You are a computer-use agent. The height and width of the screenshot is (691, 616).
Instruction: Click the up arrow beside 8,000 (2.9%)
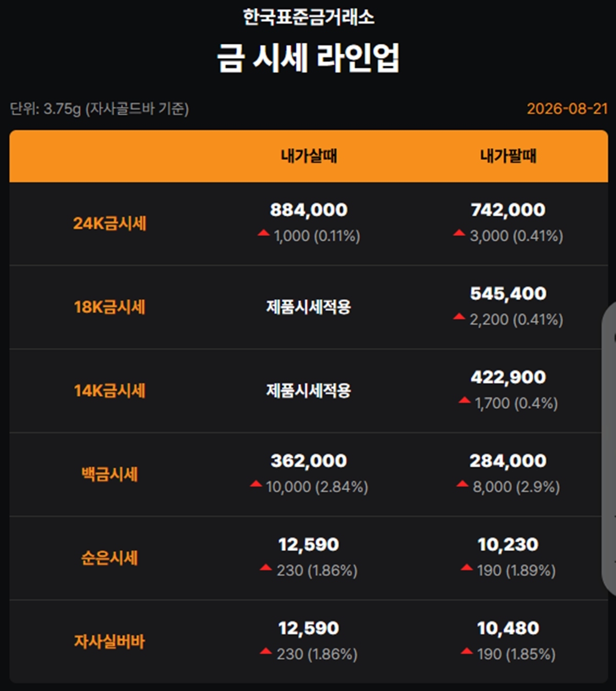pyautogui.click(x=462, y=484)
